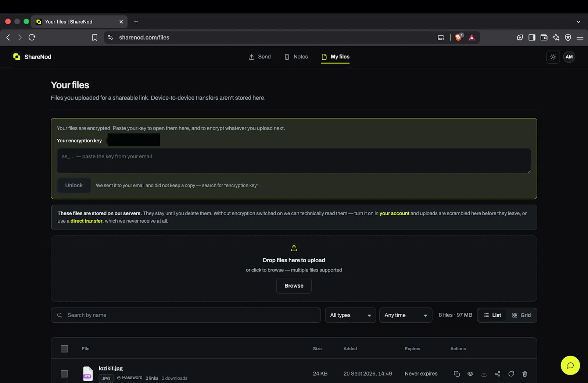The width and height of the screenshot is (588, 383).
Task: Delete lozikit.jpg with trash icon
Action: (525, 374)
